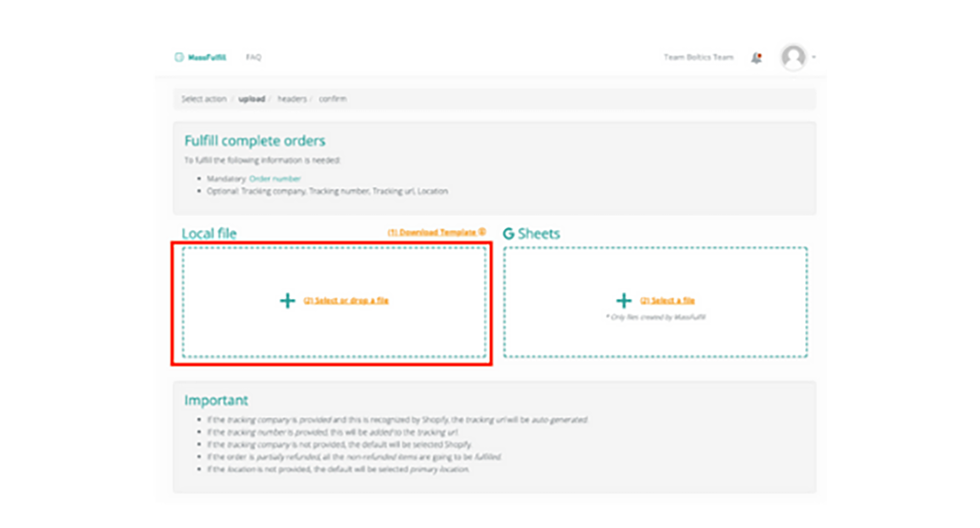Screen dimensions: 980x528
Task: Open the FAQ menu item
Action: (x=253, y=57)
